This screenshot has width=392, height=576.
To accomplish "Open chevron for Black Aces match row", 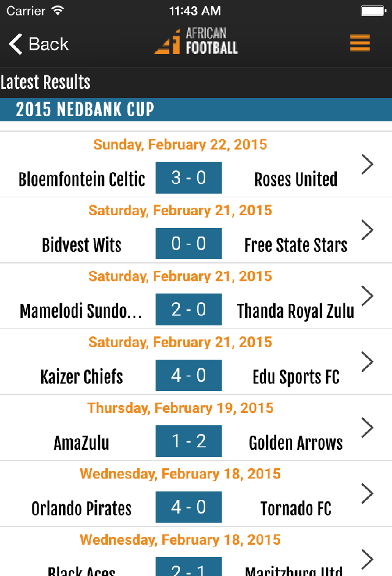I will (367, 559).
